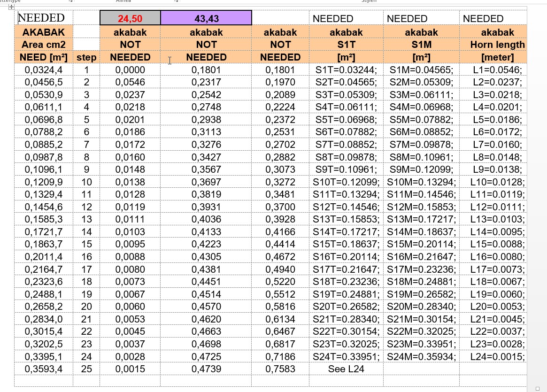The width and height of the screenshot is (547, 392).
Task: Select the gray cell with red 24,50
Action: [x=130, y=18]
